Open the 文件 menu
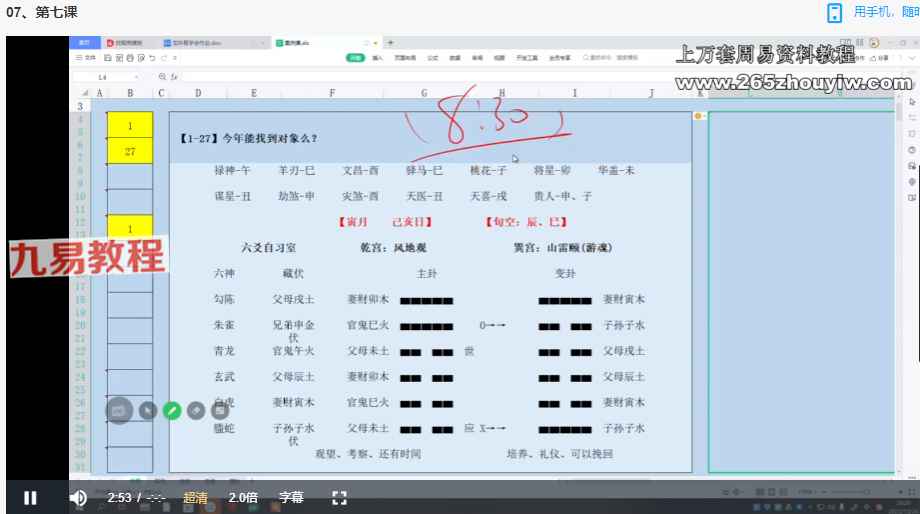This screenshot has width=920, height=514. (87, 58)
